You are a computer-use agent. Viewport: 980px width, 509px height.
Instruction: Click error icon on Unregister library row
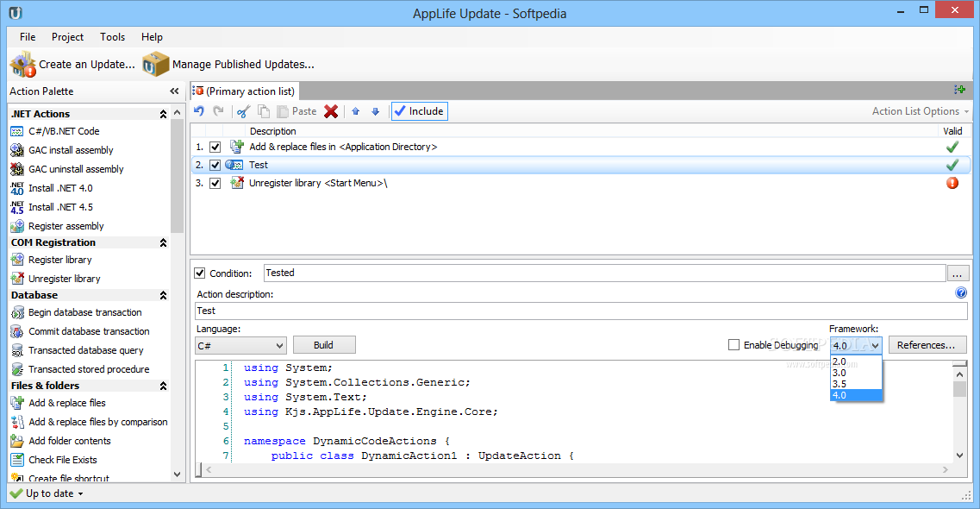click(x=952, y=183)
